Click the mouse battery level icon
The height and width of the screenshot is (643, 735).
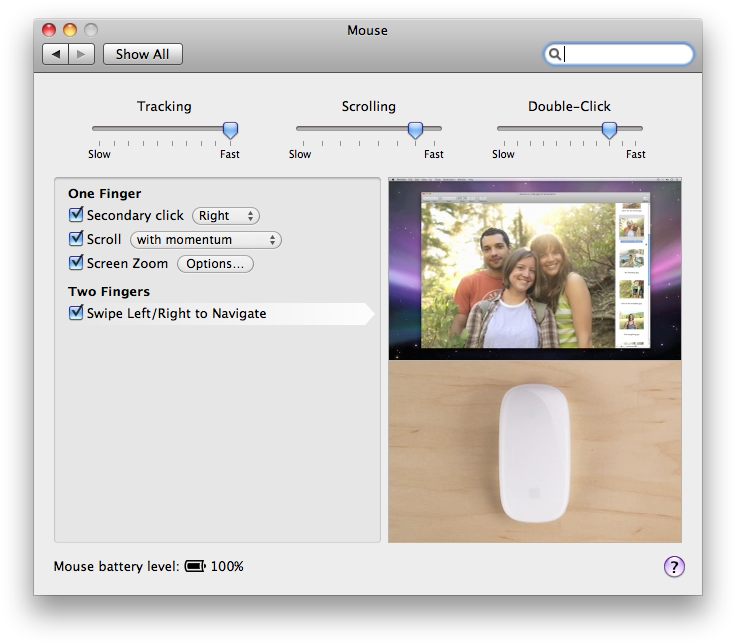click(194, 567)
